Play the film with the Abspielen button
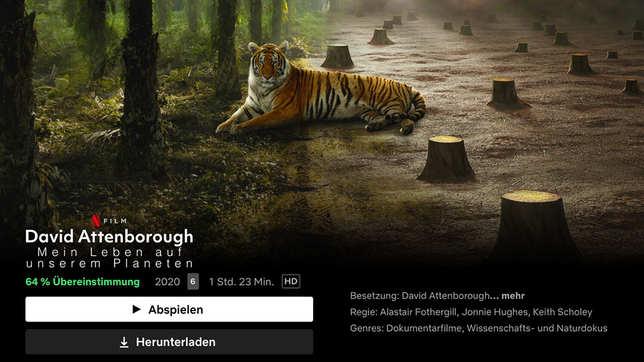Image resolution: width=644 pixels, height=362 pixels. point(169,309)
